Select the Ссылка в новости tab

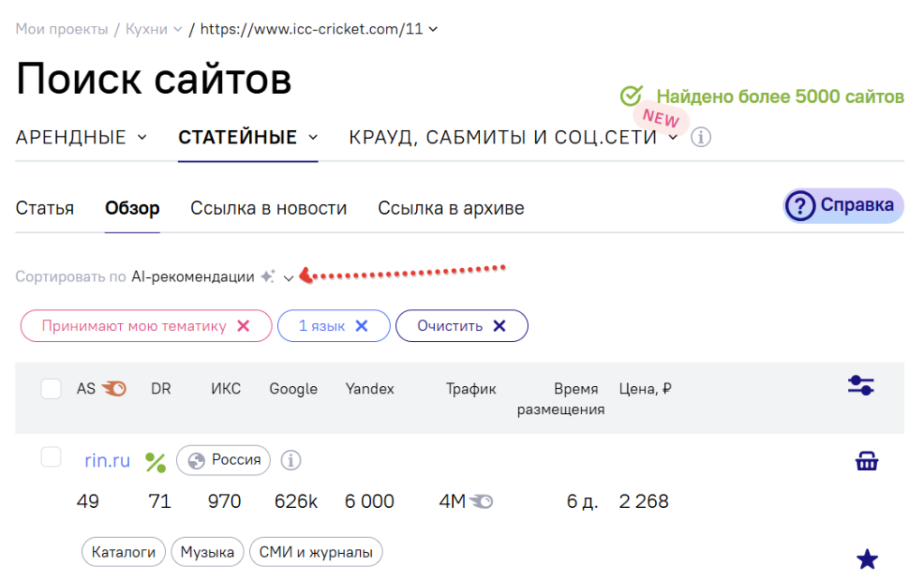(268, 208)
